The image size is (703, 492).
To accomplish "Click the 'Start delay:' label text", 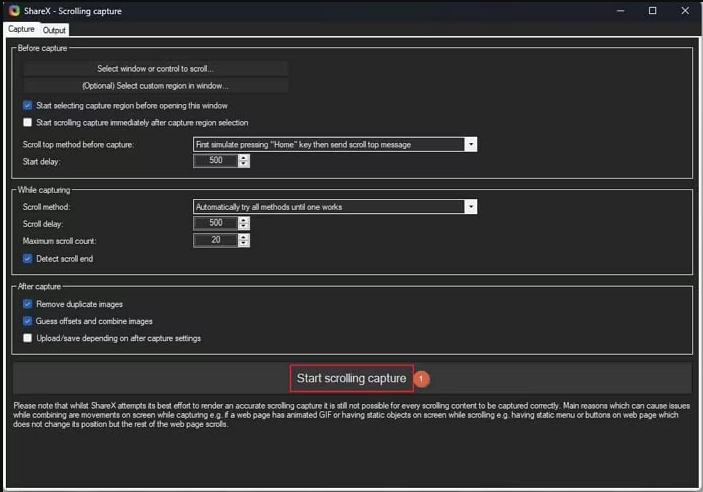I will (41, 161).
